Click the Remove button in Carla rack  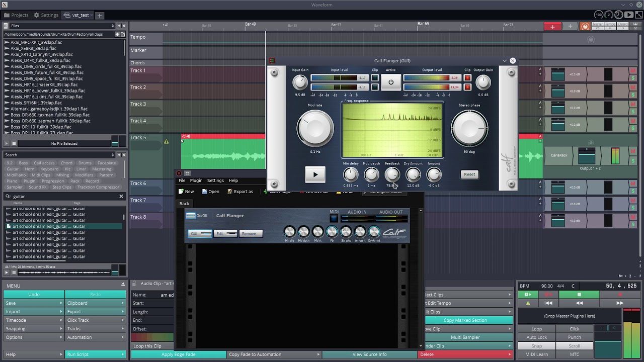click(250, 234)
